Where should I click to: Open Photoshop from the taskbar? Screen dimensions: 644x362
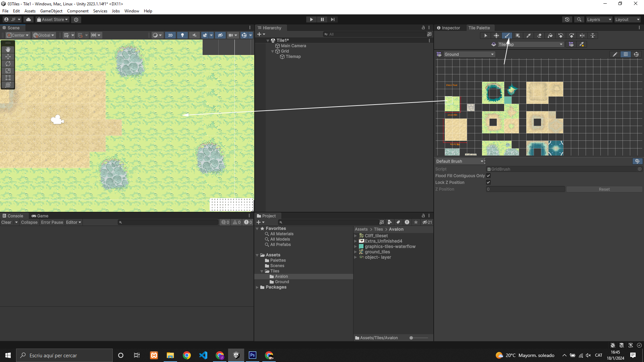pyautogui.click(x=253, y=355)
